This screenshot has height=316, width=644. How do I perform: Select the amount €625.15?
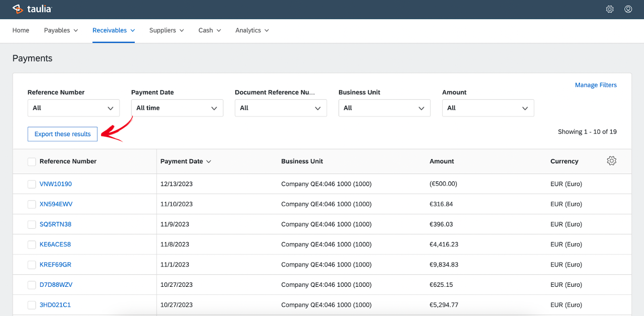click(x=441, y=285)
